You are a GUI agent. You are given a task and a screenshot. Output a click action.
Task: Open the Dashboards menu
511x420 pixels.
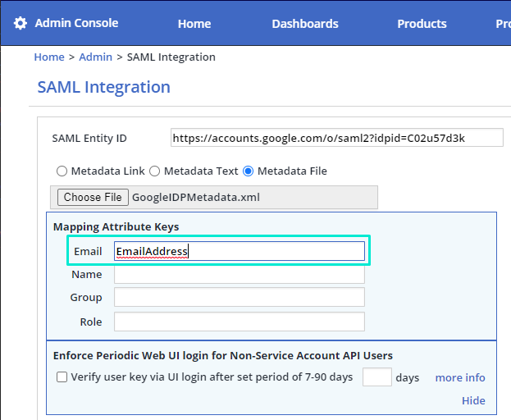pos(305,24)
